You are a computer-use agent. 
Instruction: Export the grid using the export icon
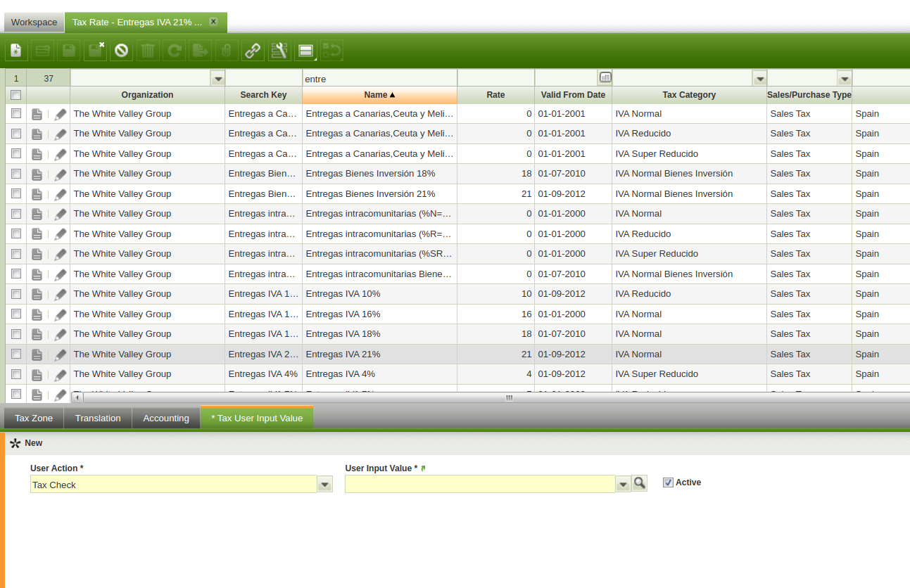(x=201, y=50)
